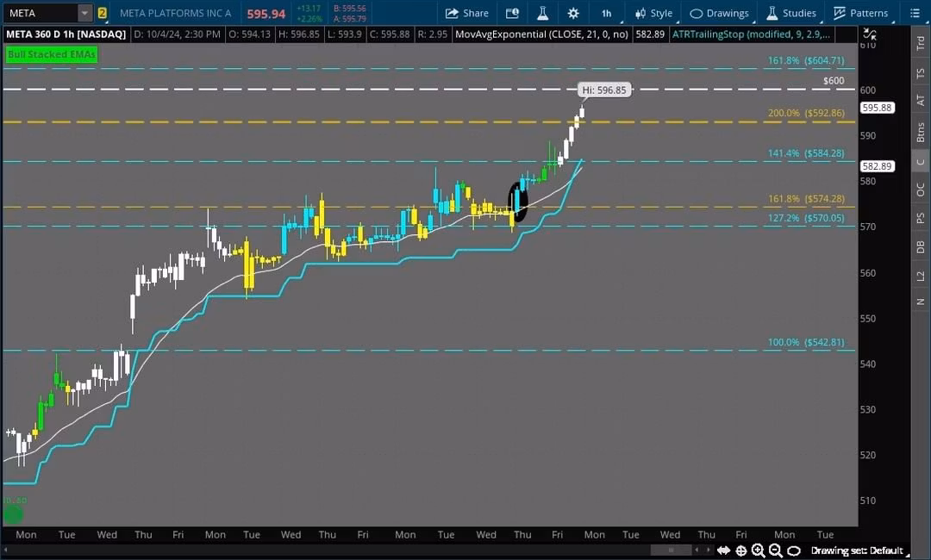This screenshot has height=560, width=931.
Task: Click the crosshair pan icon
Action: click(741, 551)
